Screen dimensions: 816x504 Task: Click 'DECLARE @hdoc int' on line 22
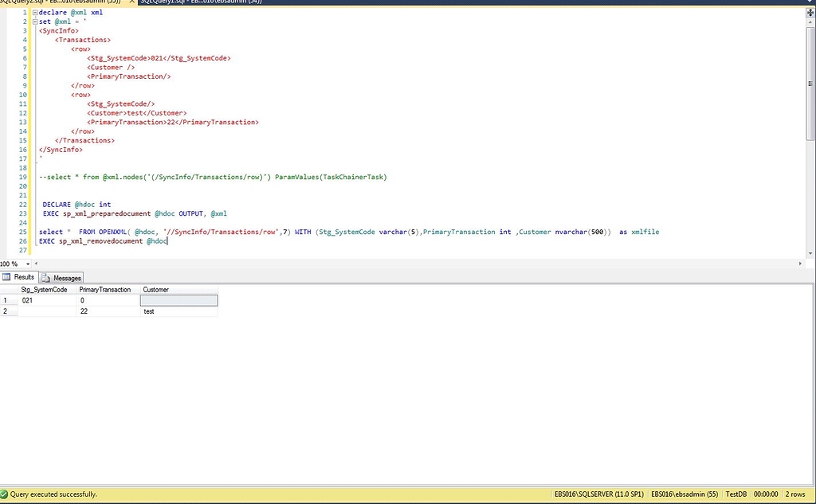76,205
